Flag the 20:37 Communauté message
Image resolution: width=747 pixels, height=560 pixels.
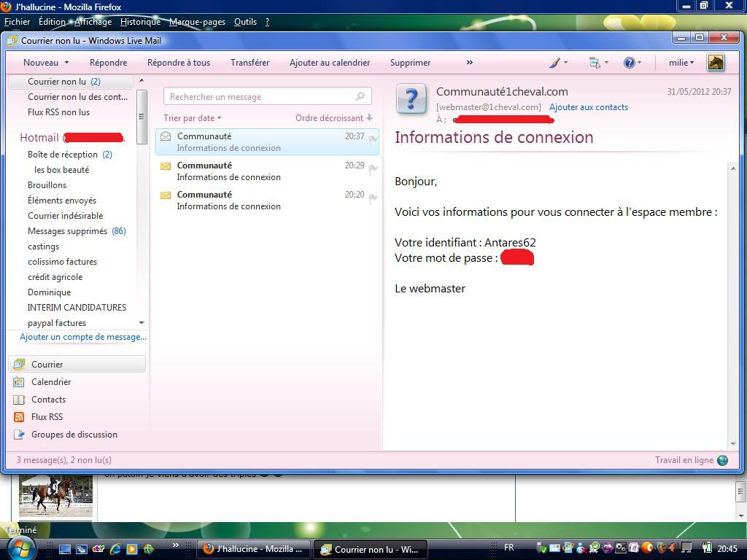[372, 140]
